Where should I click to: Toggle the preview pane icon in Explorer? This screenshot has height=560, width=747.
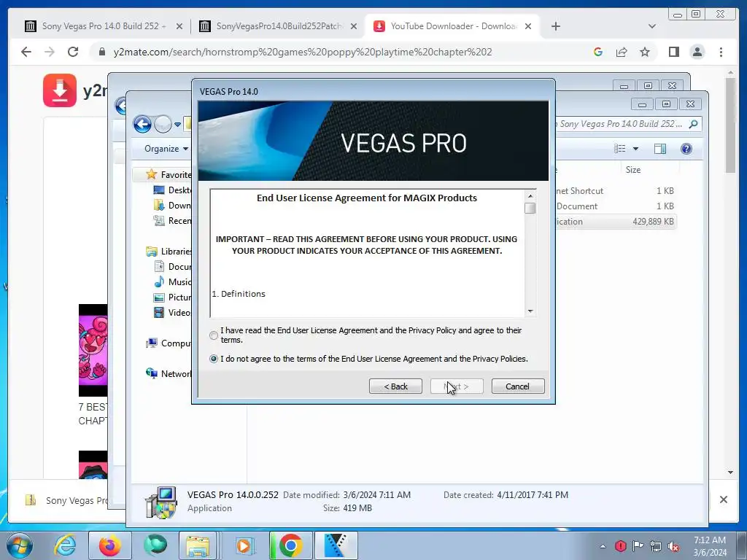point(660,149)
